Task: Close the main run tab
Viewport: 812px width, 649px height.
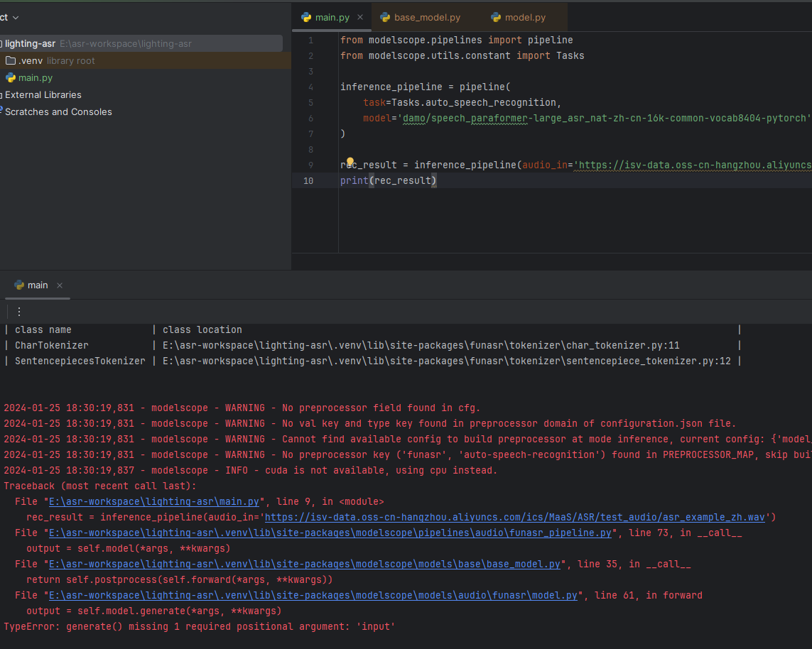Action: click(60, 285)
